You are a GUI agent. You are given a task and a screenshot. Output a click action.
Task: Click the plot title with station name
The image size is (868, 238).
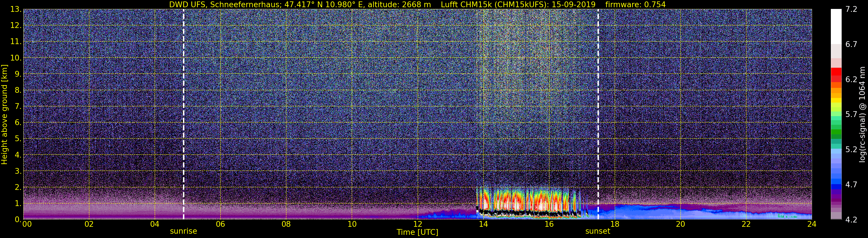pos(417,4)
